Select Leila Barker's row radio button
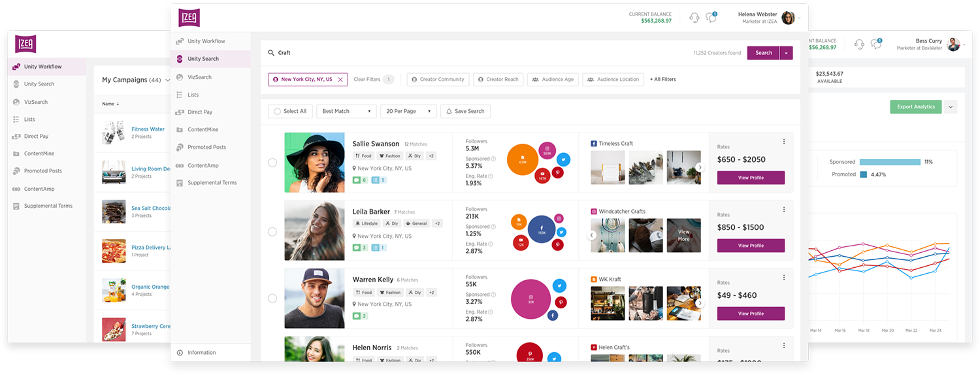This screenshot has width=980, height=375. pos(272,231)
